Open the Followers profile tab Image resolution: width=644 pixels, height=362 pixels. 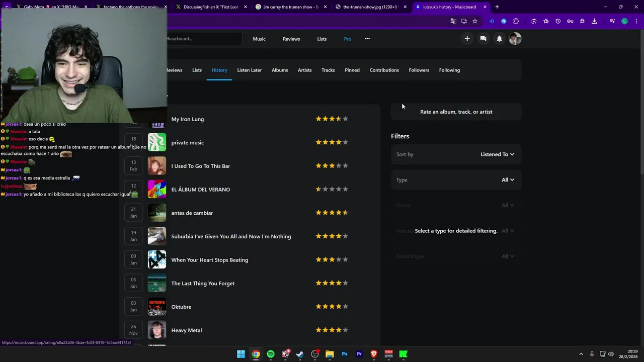click(x=419, y=70)
